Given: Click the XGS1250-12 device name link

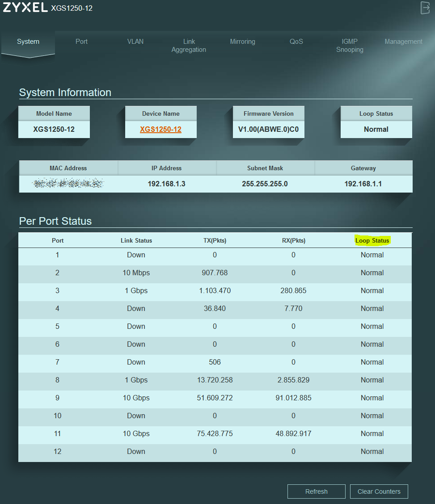Looking at the screenshot, I should (161, 129).
